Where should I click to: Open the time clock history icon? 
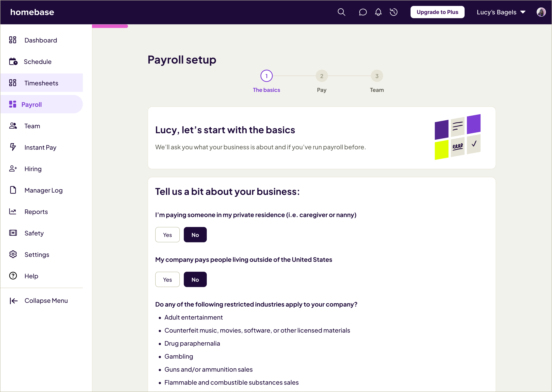click(x=393, y=12)
